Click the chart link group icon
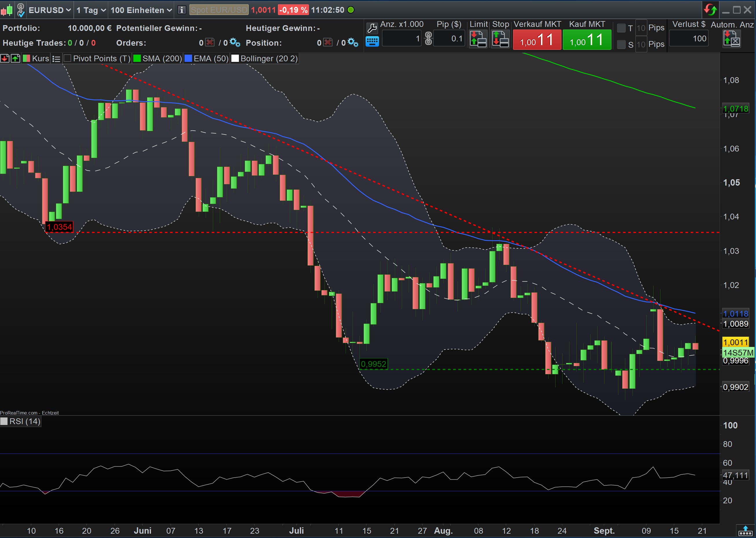Screen dimensions: 756x538 pos(21,10)
